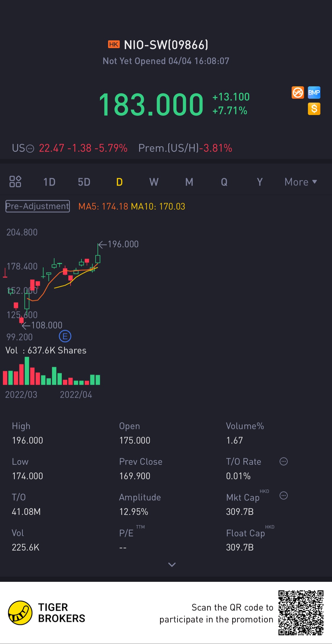Switch to the 5D chart tab
Viewport: 332px width, 644px height.
coord(84,182)
